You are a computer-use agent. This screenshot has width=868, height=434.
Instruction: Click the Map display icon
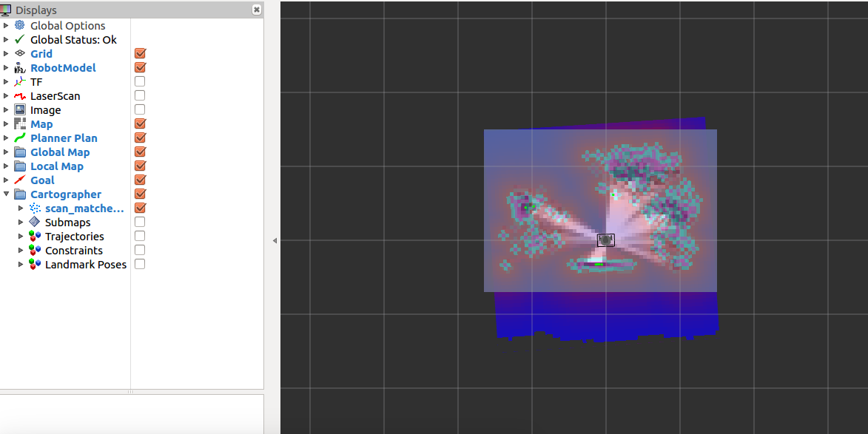click(x=19, y=123)
